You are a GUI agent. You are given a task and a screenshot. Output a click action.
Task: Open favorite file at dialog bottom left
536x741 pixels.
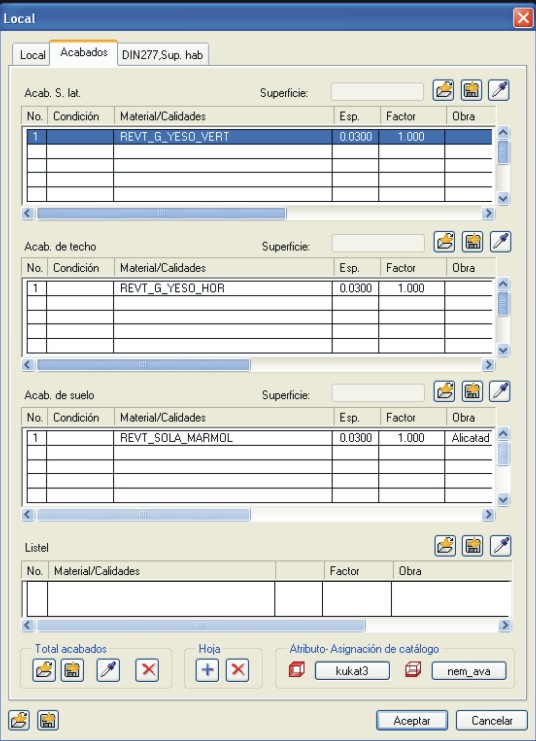pyautogui.click(x=19, y=720)
